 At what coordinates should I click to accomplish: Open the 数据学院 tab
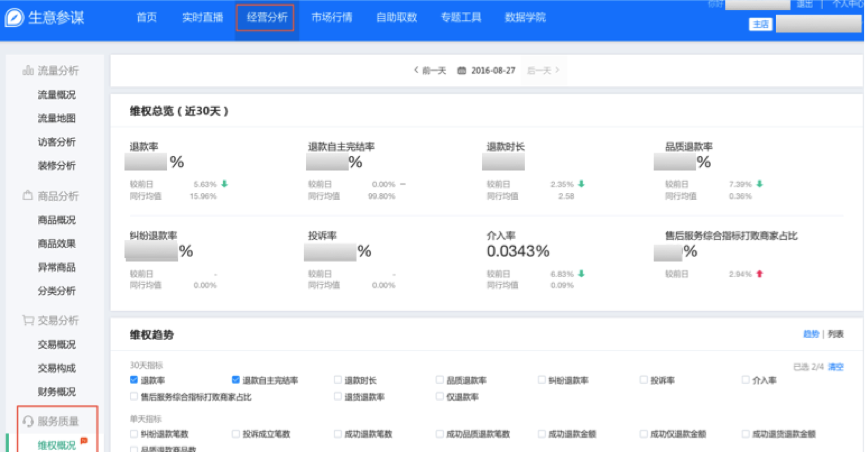pos(525,18)
